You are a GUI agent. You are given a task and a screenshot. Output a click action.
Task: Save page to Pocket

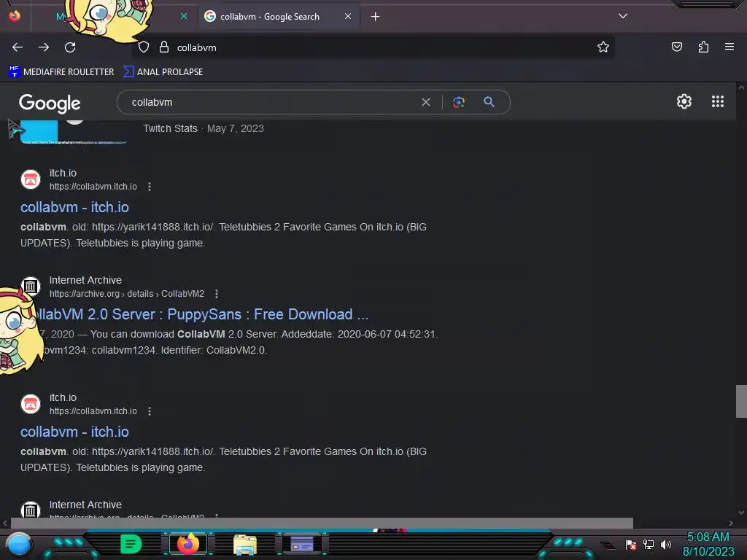[676, 47]
